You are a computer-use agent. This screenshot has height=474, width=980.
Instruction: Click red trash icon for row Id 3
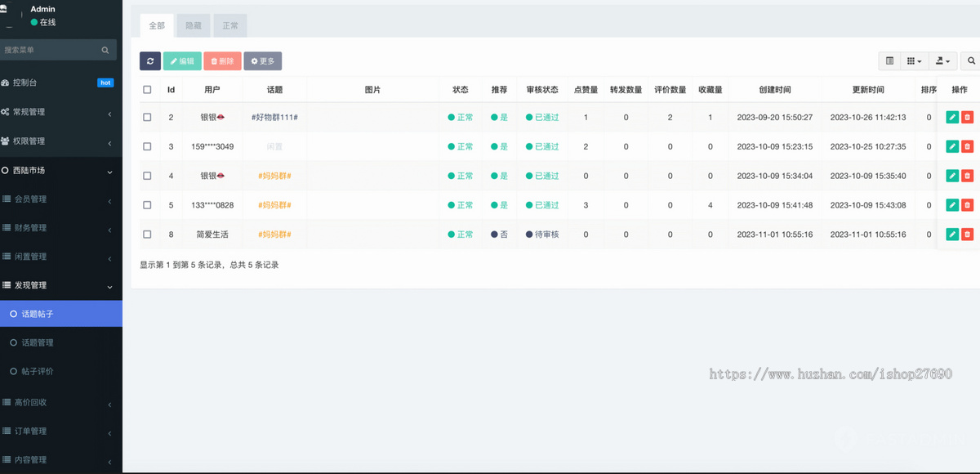[x=967, y=146]
